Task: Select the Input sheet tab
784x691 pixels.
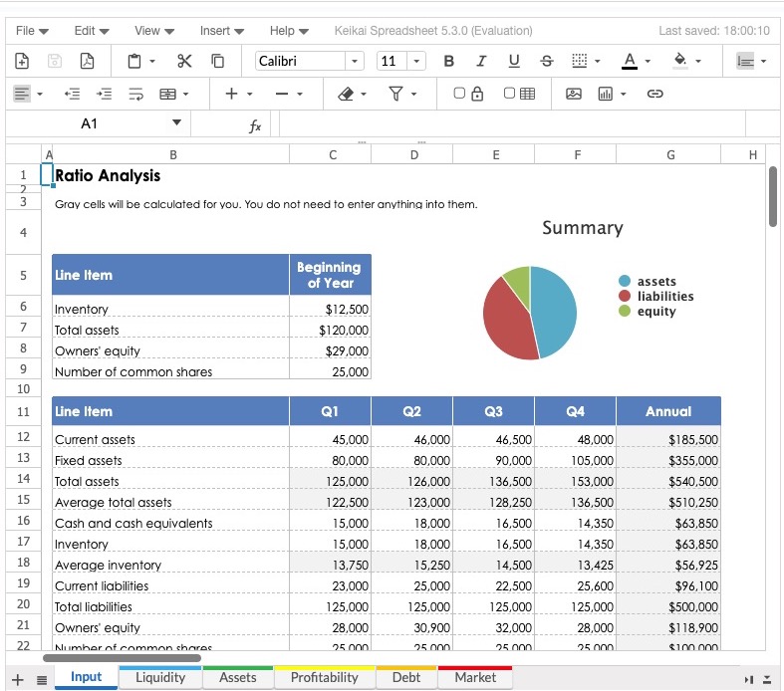Action: [86, 677]
